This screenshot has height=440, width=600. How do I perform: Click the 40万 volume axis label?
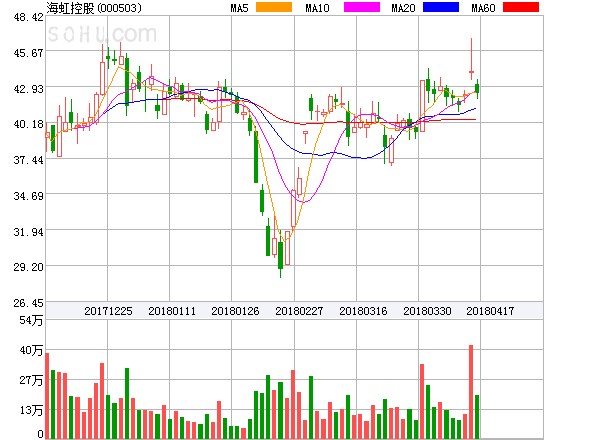[x=31, y=350]
